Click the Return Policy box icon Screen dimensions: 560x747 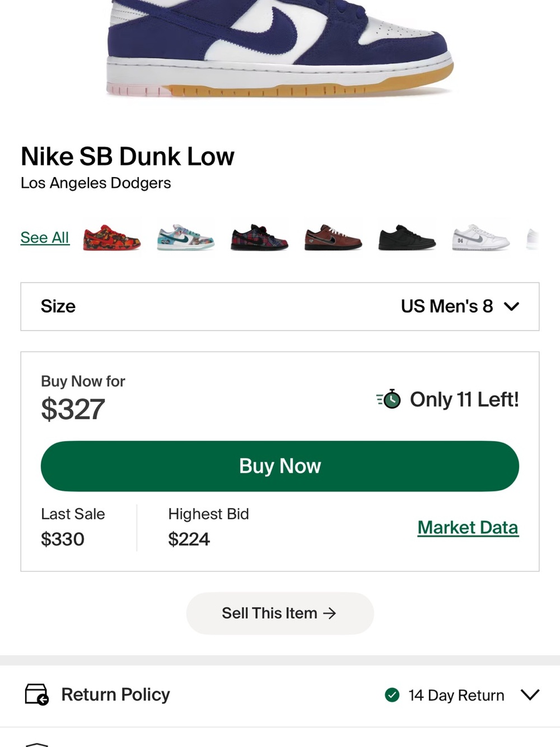point(37,694)
